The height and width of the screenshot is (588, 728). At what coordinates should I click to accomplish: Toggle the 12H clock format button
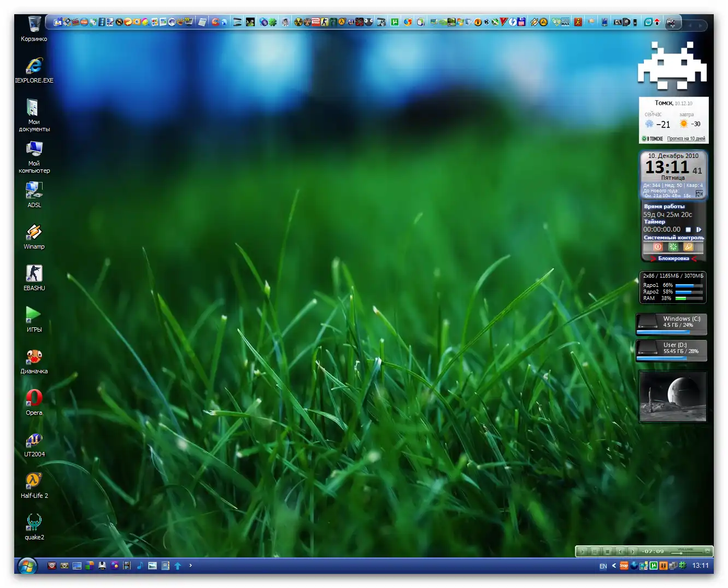(x=699, y=194)
